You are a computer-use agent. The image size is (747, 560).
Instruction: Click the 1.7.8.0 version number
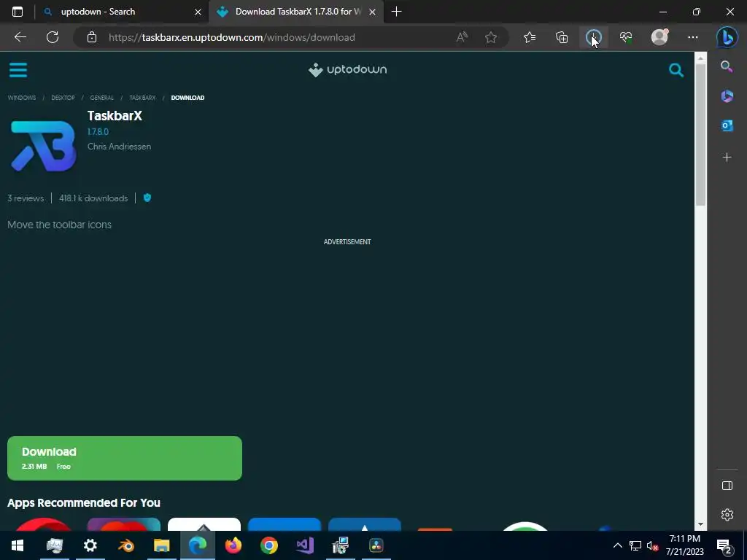pos(98,132)
